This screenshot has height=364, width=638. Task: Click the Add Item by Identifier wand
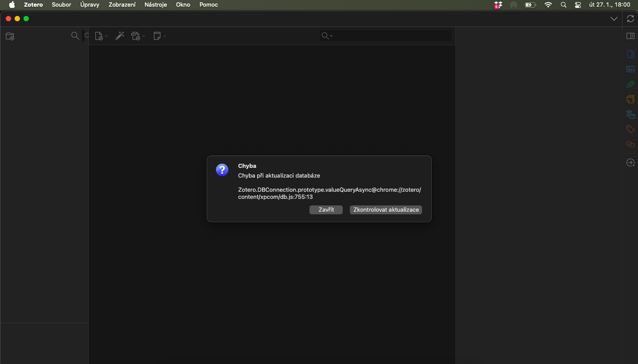pyautogui.click(x=120, y=36)
